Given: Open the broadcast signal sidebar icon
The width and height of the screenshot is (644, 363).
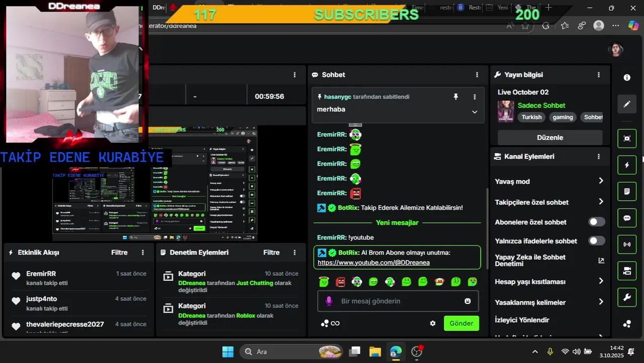Looking at the screenshot, I should (627, 245).
